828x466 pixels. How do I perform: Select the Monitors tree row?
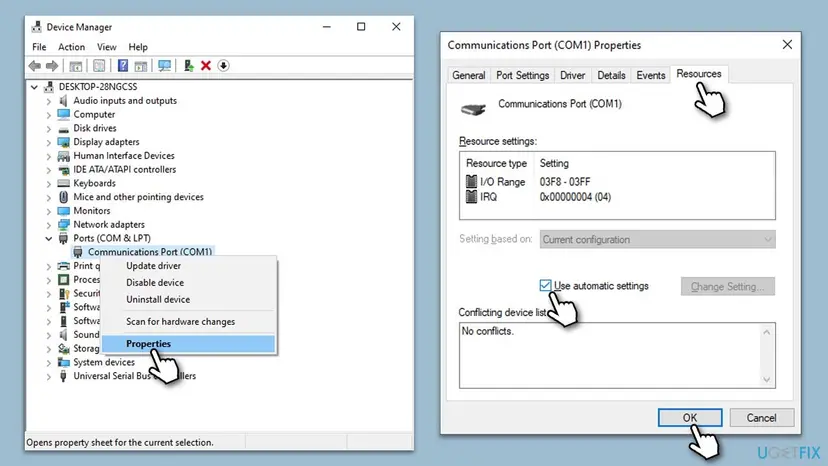pos(92,211)
